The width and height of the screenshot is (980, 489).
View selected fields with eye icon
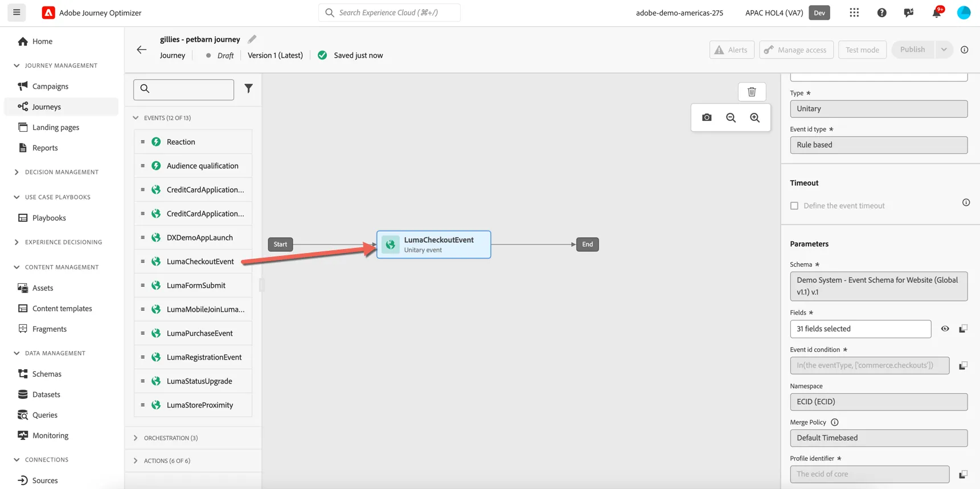[945, 329]
